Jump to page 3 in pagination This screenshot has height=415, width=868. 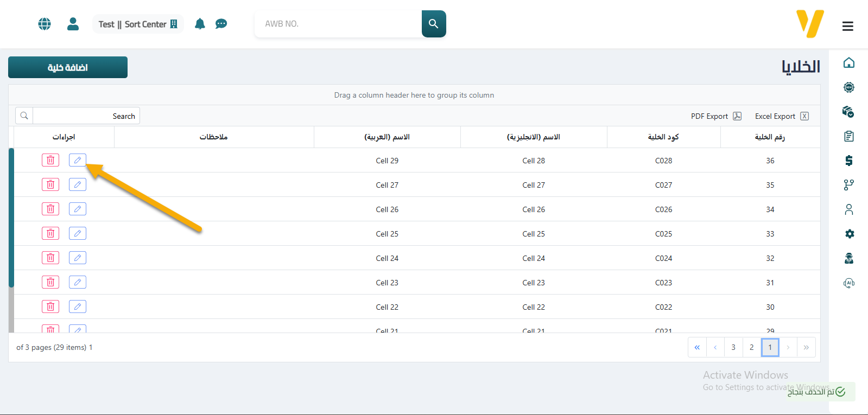733,347
